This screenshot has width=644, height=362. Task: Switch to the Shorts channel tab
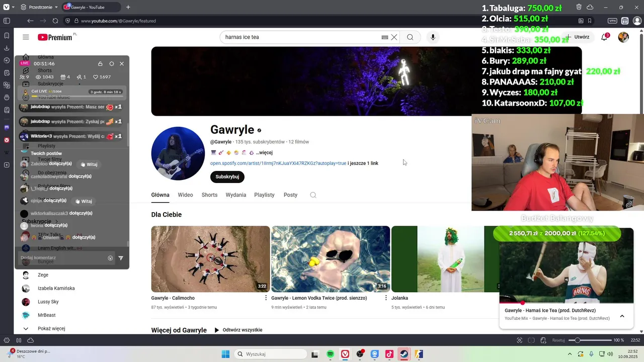pyautogui.click(x=209, y=195)
